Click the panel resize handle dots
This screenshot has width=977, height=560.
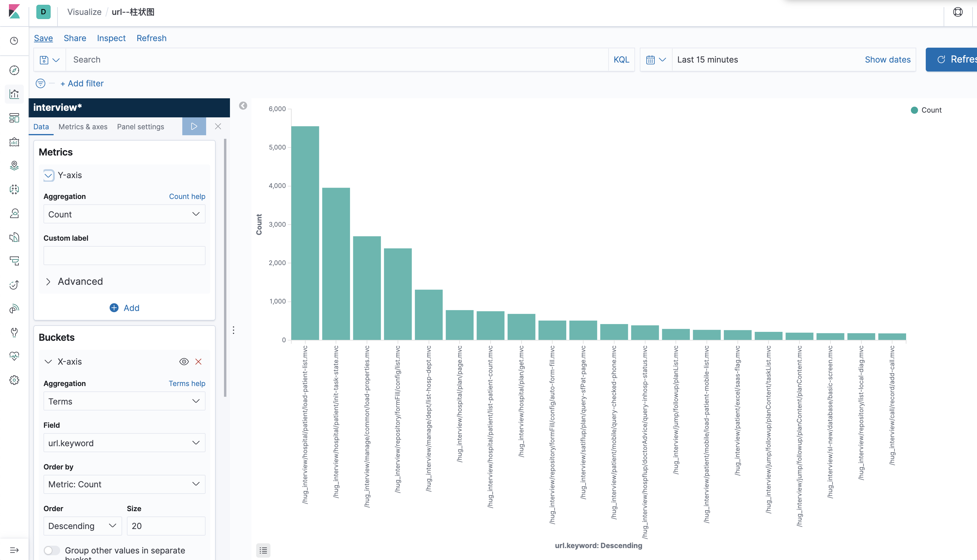coord(234,330)
